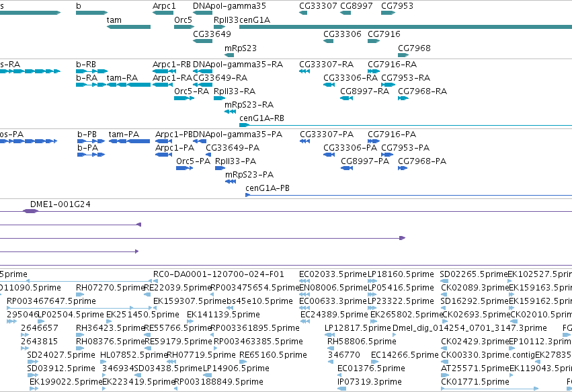Select the RP003467647.5prime EST label
This screenshot has height=392, width=572.
click(x=52, y=301)
